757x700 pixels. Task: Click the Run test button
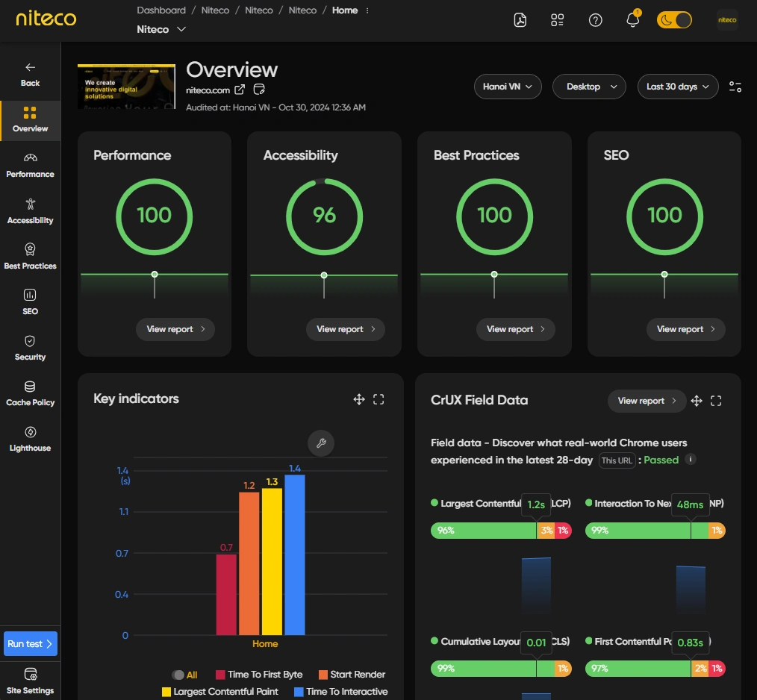pos(31,643)
